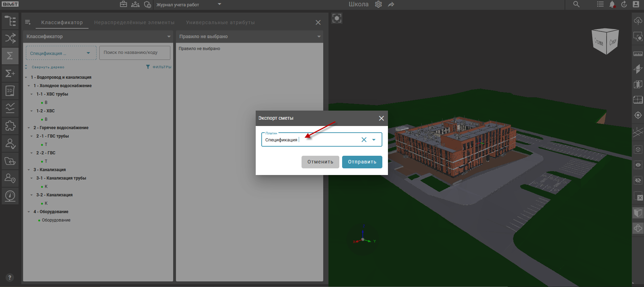
Task: Click the notifications bell icon
Action: [x=612, y=5]
